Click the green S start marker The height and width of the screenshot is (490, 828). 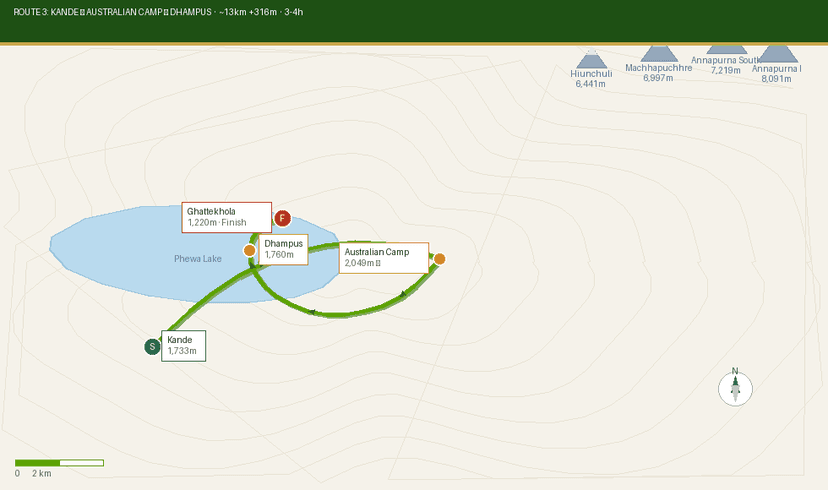coord(152,346)
